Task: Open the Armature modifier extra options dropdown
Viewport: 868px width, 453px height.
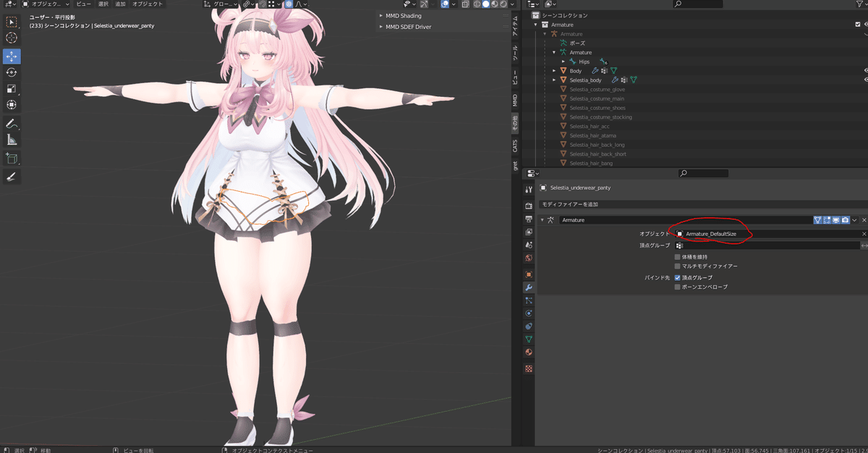Action: [854, 220]
